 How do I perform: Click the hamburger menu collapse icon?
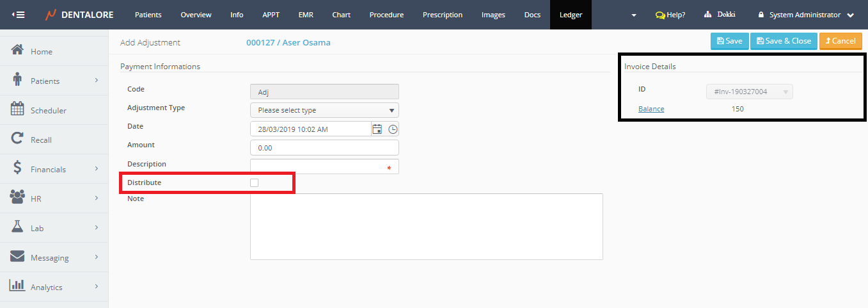pos(18,15)
